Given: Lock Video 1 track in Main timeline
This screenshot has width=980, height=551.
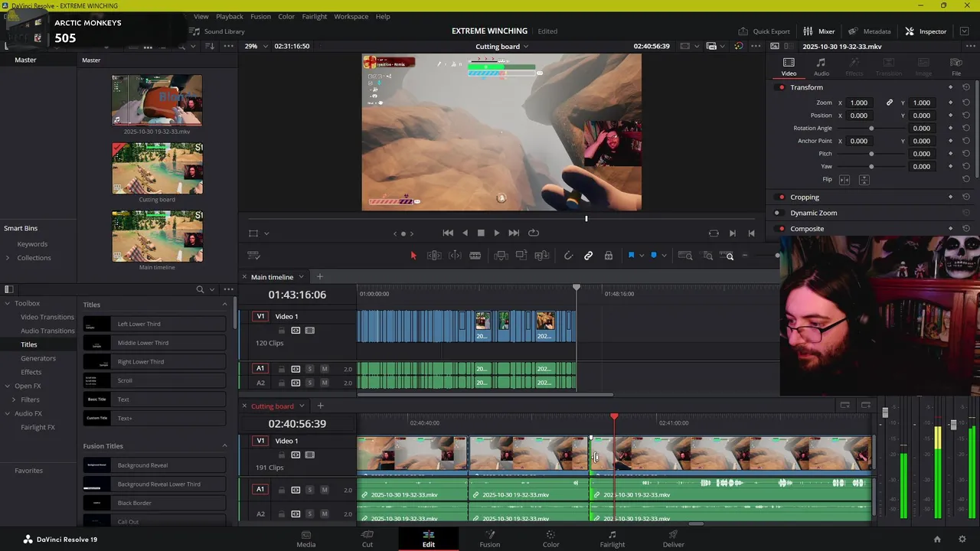Looking at the screenshot, I should click(281, 331).
